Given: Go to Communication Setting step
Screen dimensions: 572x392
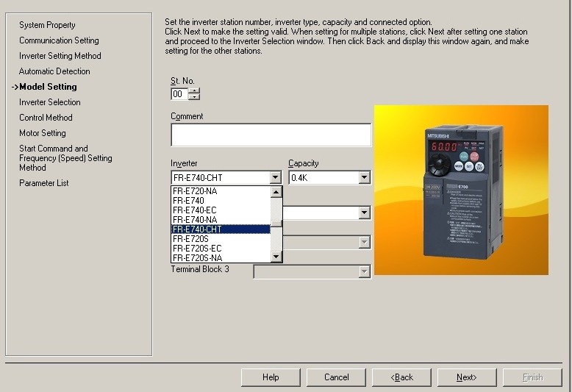Looking at the screenshot, I should pos(59,40).
